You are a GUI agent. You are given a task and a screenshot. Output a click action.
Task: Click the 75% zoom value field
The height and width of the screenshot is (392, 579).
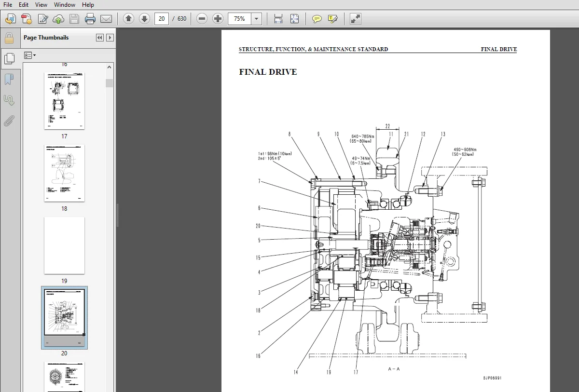pyautogui.click(x=240, y=19)
